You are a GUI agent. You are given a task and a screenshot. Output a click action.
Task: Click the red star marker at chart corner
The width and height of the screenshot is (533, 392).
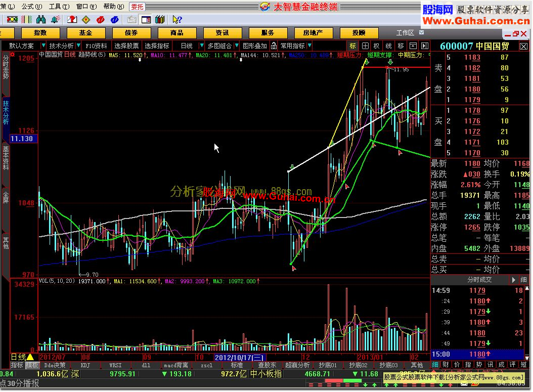[13, 55]
